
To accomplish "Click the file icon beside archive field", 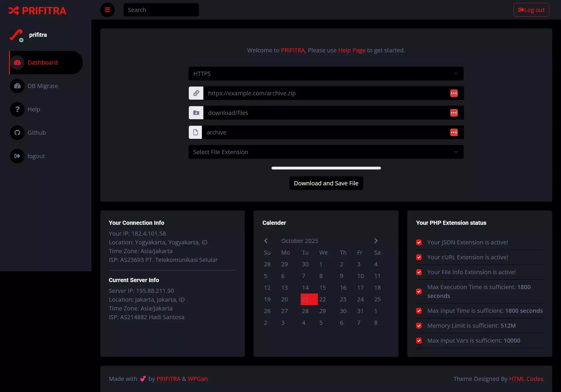I will (195, 132).
